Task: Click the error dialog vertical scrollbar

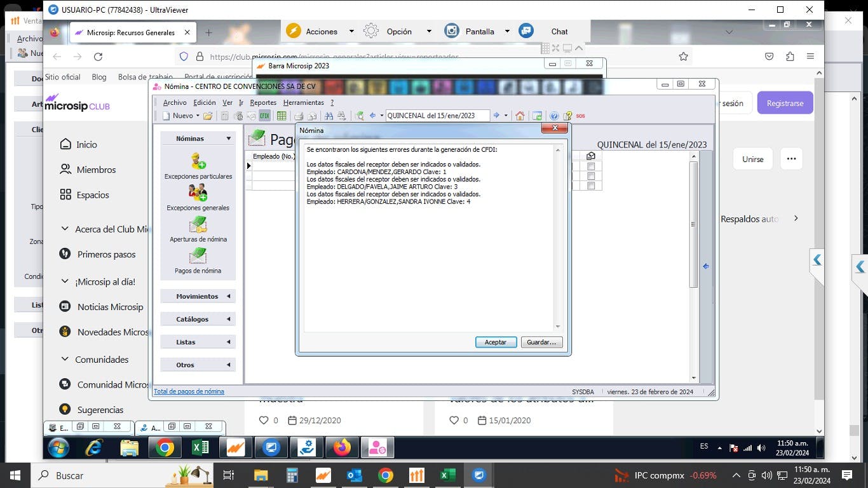Action: pyautogui.click(x=558, y=238)
